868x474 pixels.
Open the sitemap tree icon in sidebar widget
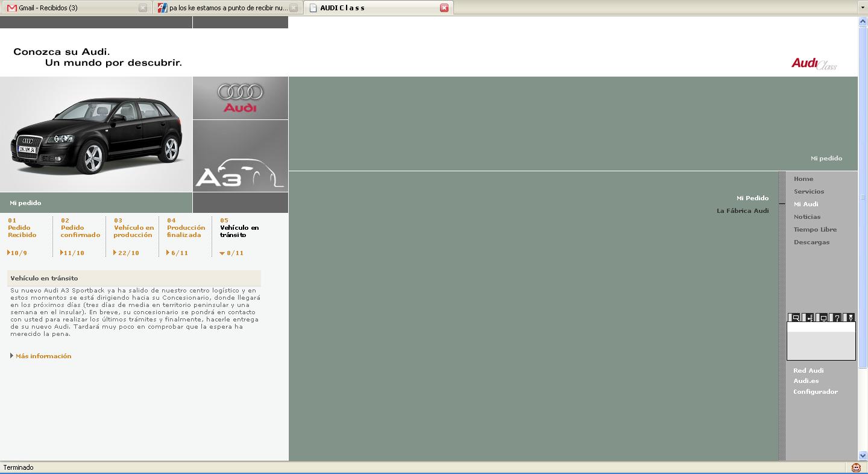click(810, 318)
